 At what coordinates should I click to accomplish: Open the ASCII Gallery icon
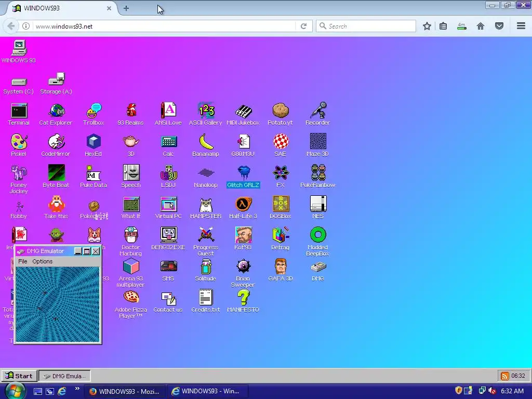(x=206, y=114)
